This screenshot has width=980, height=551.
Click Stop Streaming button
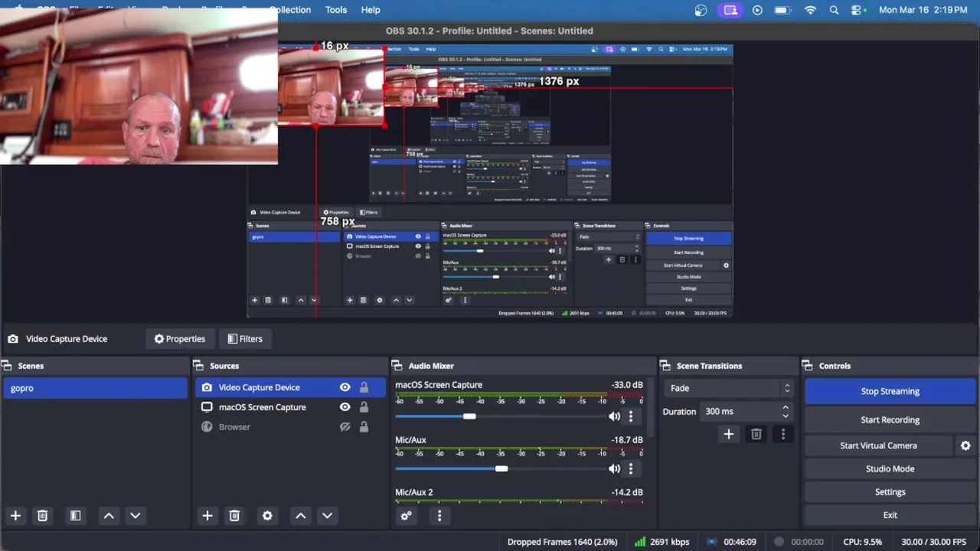point(890,391)
